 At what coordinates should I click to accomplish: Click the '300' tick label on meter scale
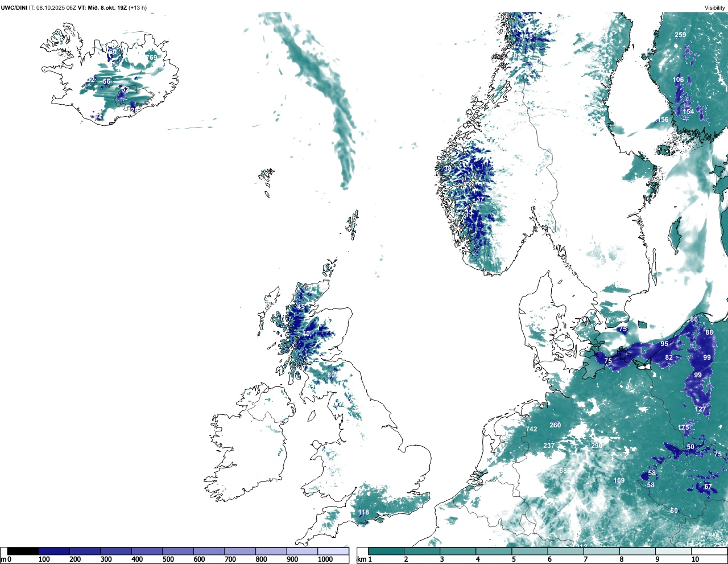pyautogui.click(x=106, y=559)
